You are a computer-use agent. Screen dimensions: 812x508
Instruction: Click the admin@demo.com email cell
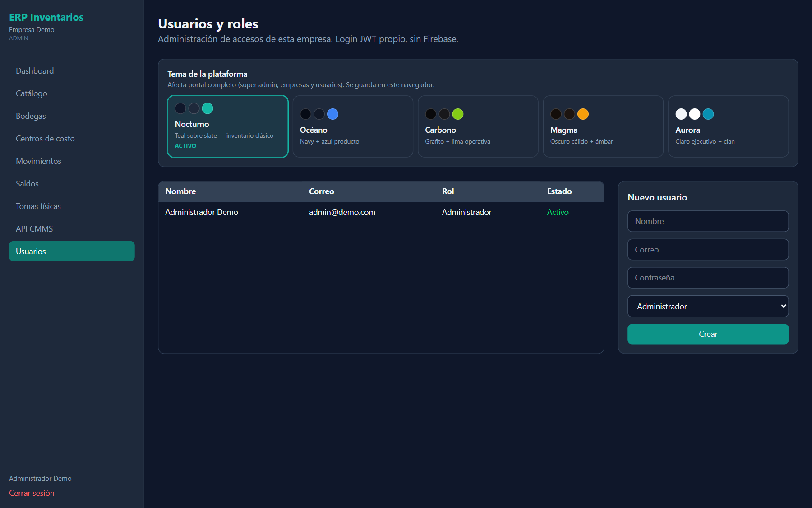pos(342,212)
